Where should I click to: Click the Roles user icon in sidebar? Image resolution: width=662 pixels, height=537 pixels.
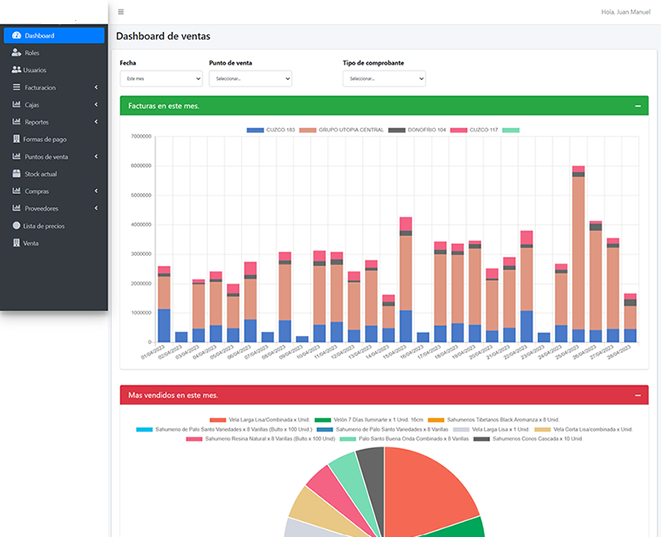[16, 53]
